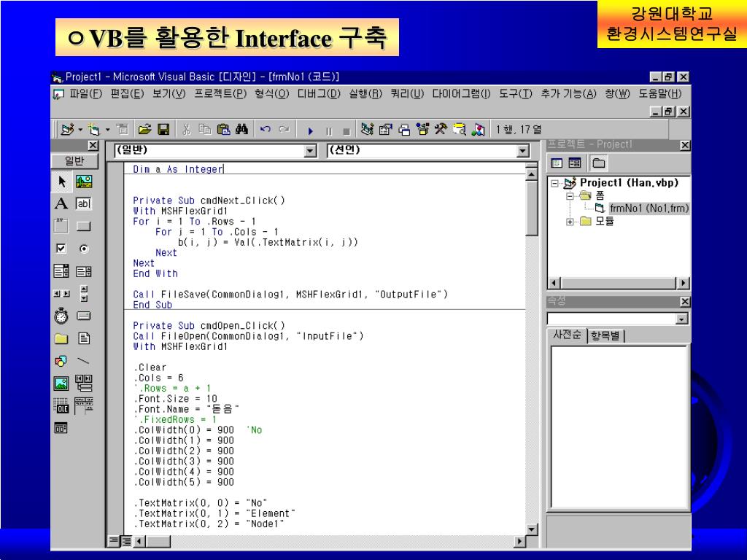Open the (선언) procedure dropdown
This screenshot has height=560, width=747.
(523, 151)
